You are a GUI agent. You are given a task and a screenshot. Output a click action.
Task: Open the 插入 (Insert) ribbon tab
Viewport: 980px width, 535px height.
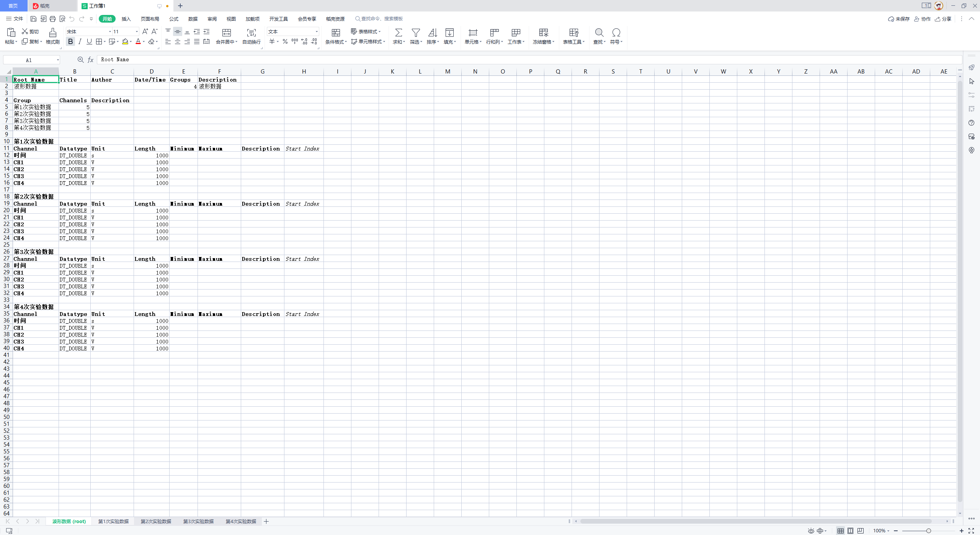pyautogui.click(x=126, y=19)
